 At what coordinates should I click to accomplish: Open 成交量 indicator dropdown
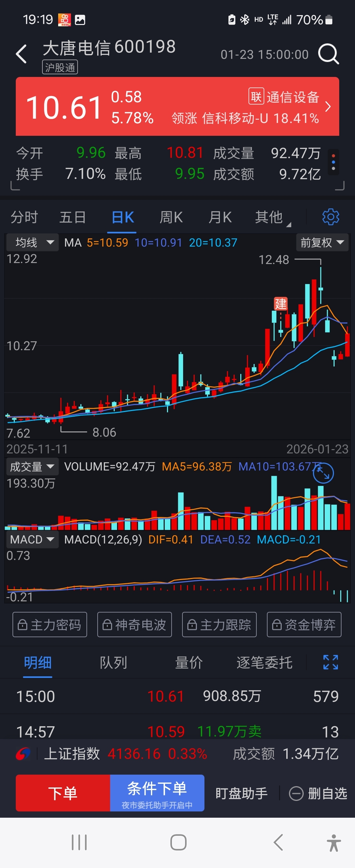(x=33, y=467)
